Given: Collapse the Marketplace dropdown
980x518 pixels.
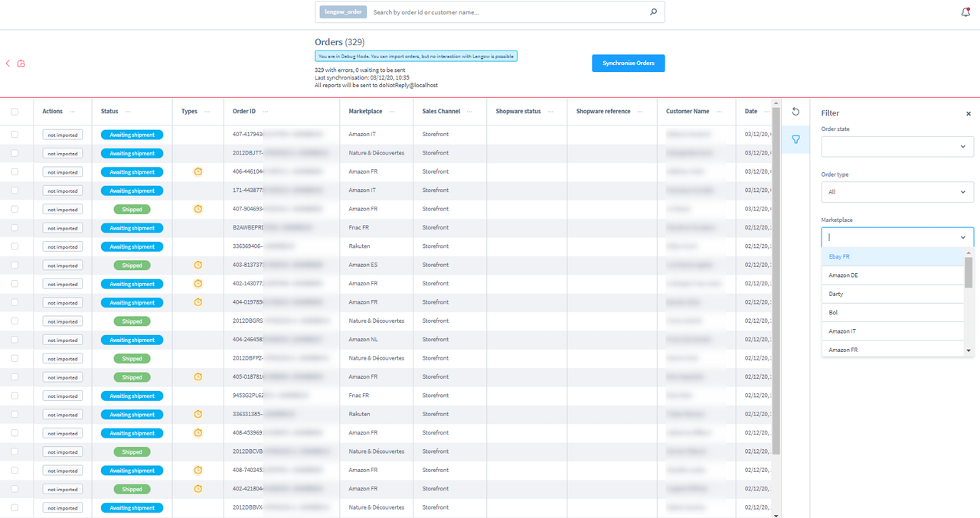Looking at the screenshot, I should 962,237.
